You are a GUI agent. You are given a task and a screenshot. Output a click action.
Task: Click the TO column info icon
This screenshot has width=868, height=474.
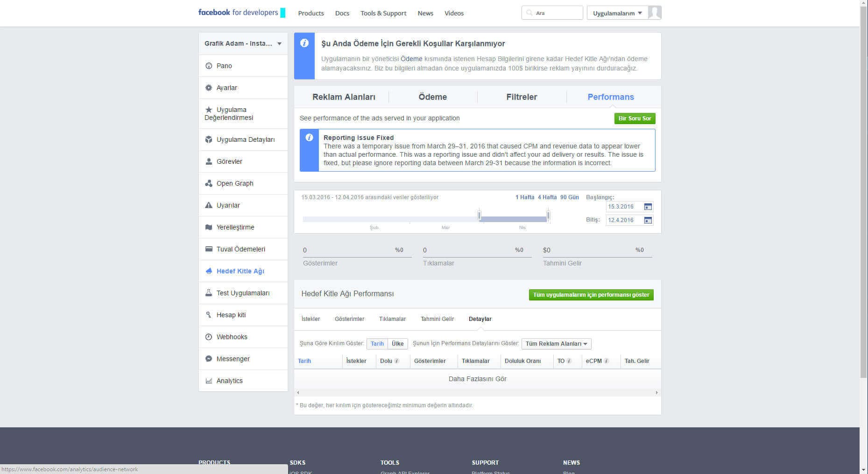[x=569, y=361]
